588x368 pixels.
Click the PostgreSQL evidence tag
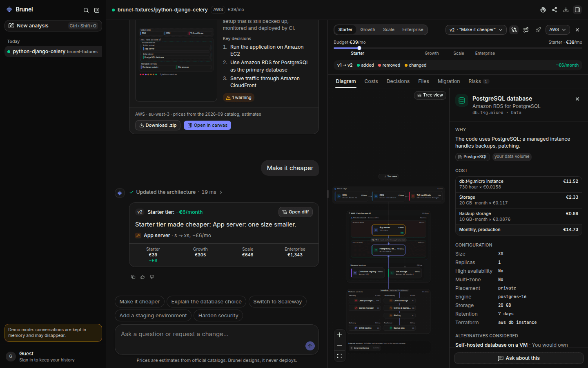pyautogui.click(x=473, y=157)
